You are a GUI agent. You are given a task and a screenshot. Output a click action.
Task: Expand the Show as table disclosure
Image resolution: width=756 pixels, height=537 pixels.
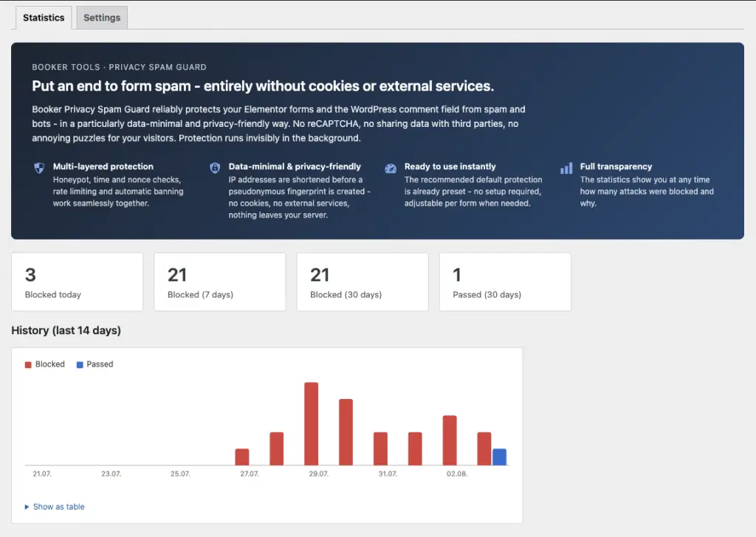55,507
